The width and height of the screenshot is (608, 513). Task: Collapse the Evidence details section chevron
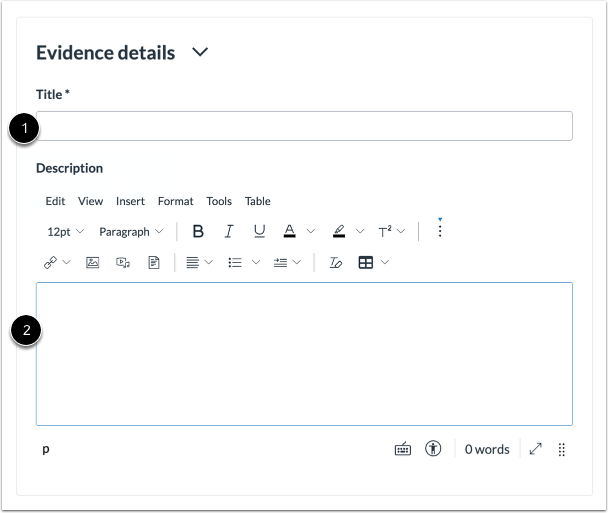(x=200, y=52)
